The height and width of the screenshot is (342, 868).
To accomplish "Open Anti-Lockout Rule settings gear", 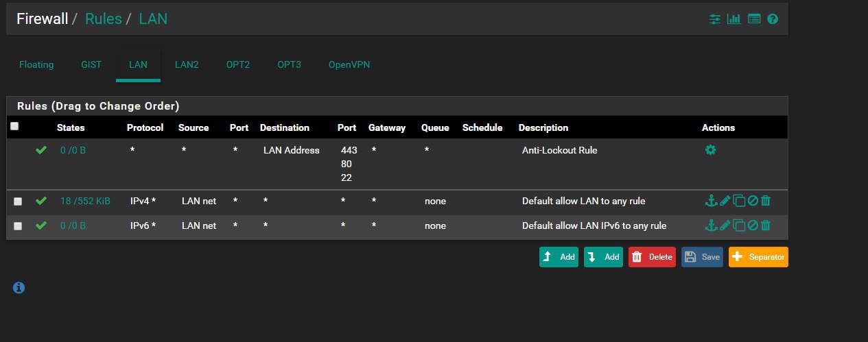I will (711, 149).
